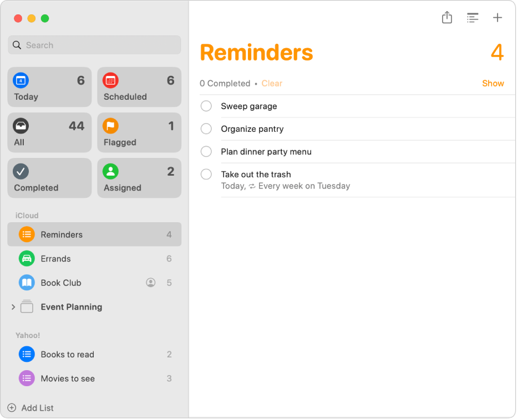Image resolution: width=518 pixels, height=420 pixels.
Task: Click the Share list icon in toolbar
Action: coord(447,18)
